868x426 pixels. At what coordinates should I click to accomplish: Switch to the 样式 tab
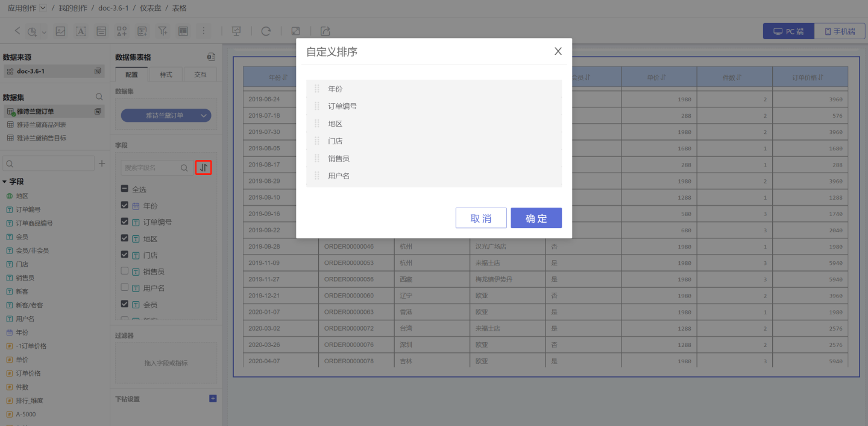166,74
